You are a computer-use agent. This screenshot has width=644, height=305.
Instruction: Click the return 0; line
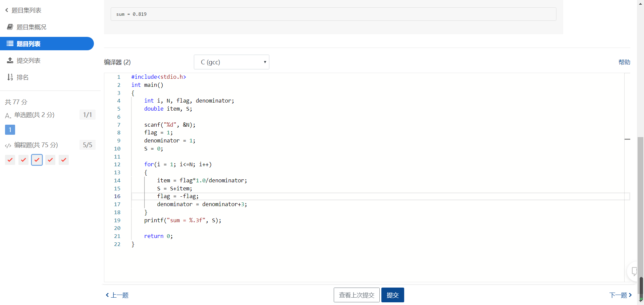tap(159, 236)
